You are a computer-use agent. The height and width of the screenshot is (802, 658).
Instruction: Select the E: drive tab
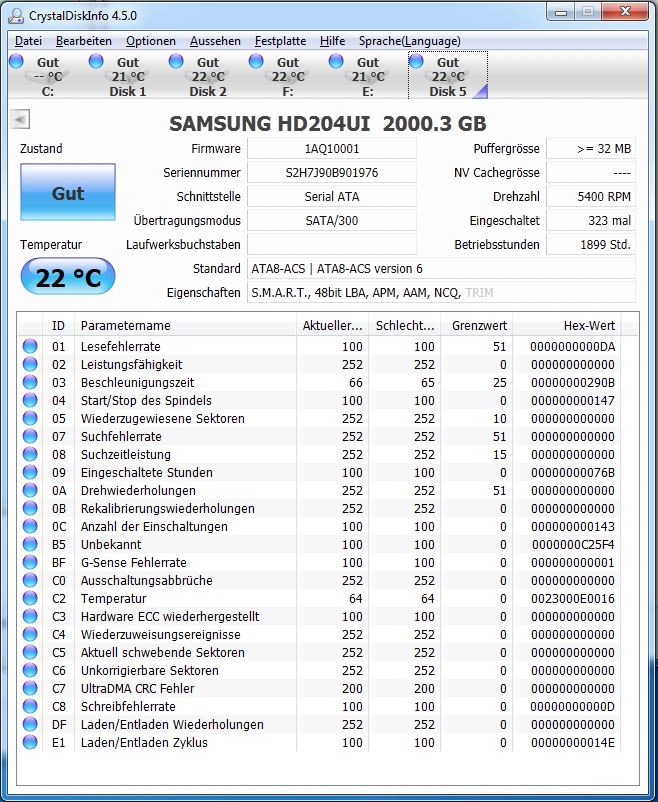pos(367,76)
